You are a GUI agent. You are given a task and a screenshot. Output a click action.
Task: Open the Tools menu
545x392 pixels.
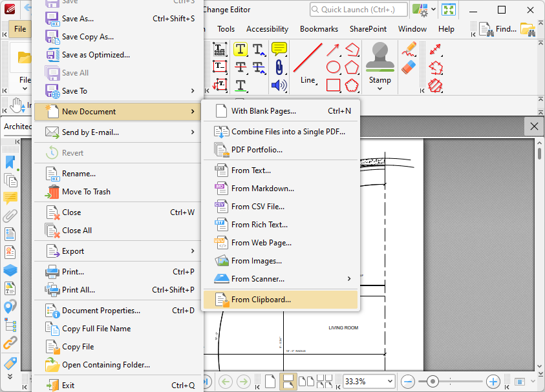pyautogui.click(x=226, y=29)
